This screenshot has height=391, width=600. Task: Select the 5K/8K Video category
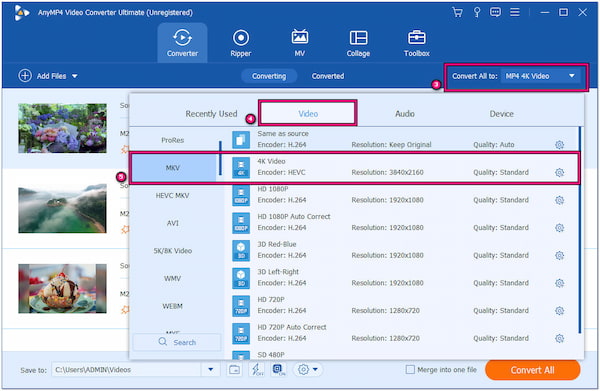point(173,251)
